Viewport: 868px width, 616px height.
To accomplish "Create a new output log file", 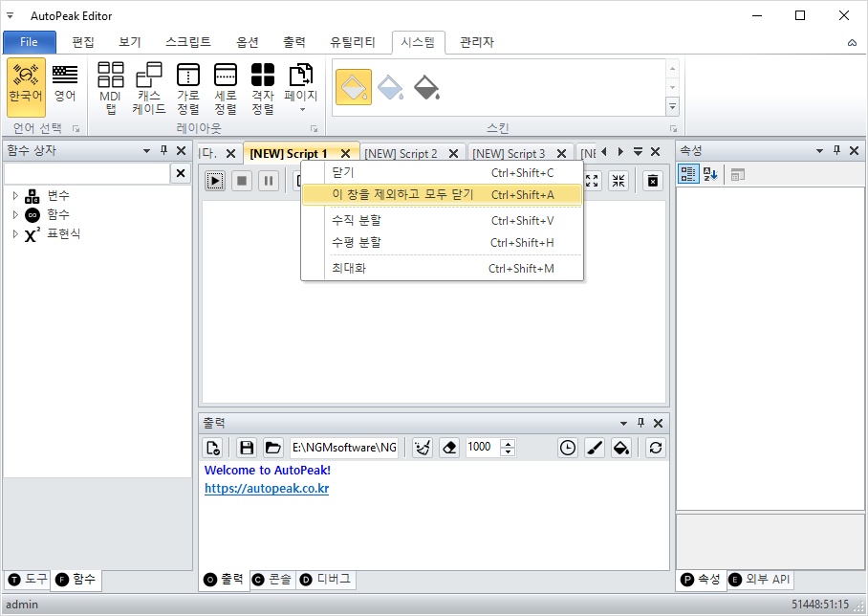I will click(x=214, y=448).
